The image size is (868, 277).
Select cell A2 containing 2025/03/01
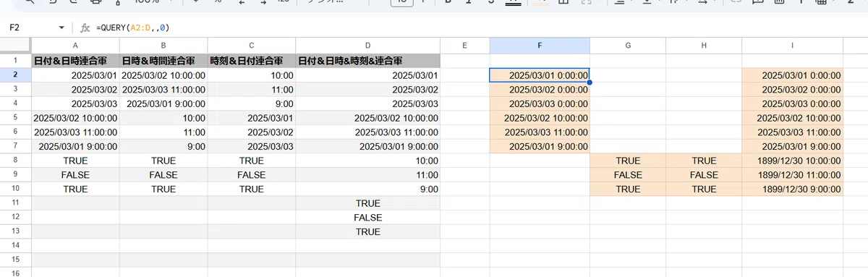[x=75, y=75]
